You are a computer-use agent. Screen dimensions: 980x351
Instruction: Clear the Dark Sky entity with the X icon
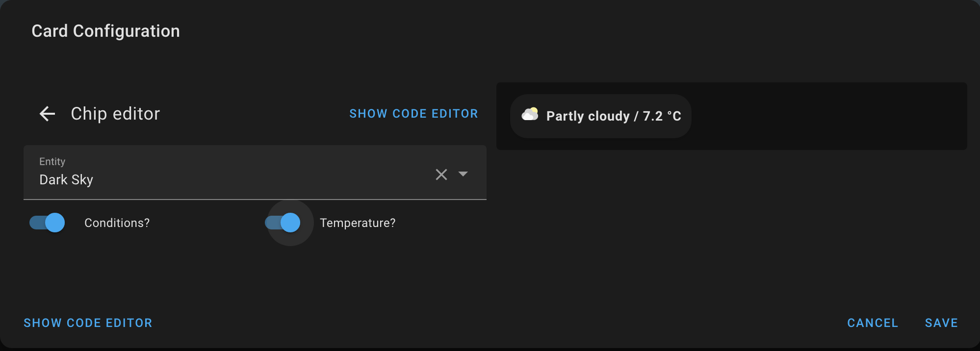tap(440, 175)
